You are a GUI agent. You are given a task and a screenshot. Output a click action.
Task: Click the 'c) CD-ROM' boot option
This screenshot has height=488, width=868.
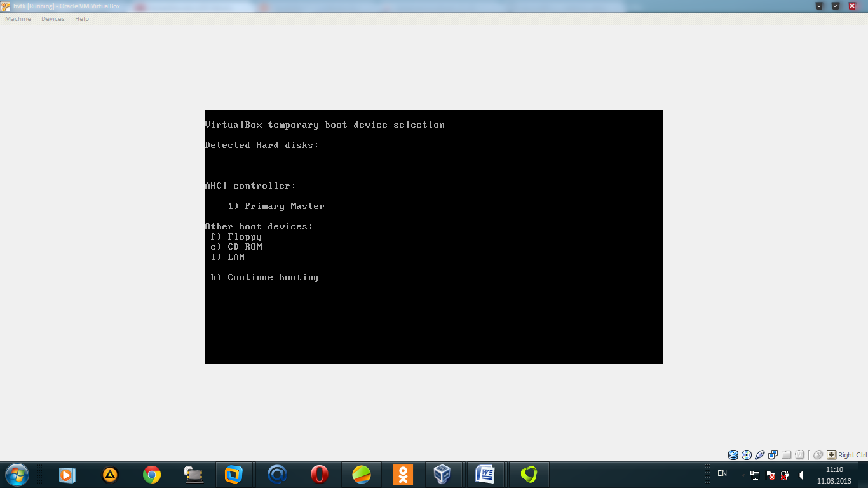point(236,247)
